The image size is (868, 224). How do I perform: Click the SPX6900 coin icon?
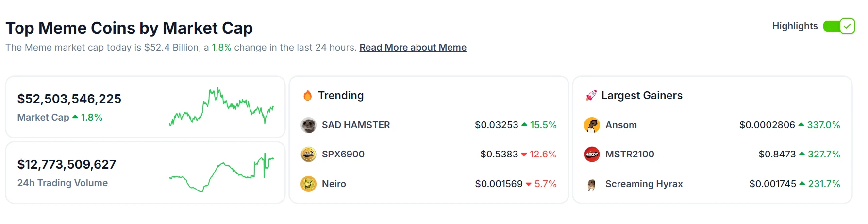(x=308, y=155)
